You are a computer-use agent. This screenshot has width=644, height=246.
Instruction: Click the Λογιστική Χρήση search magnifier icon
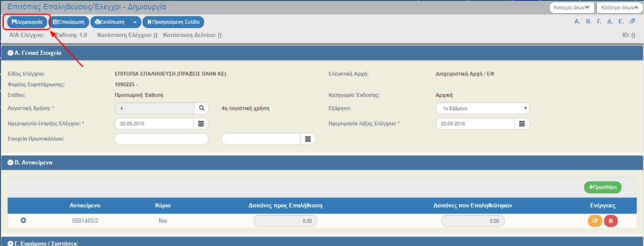[201, 108]
